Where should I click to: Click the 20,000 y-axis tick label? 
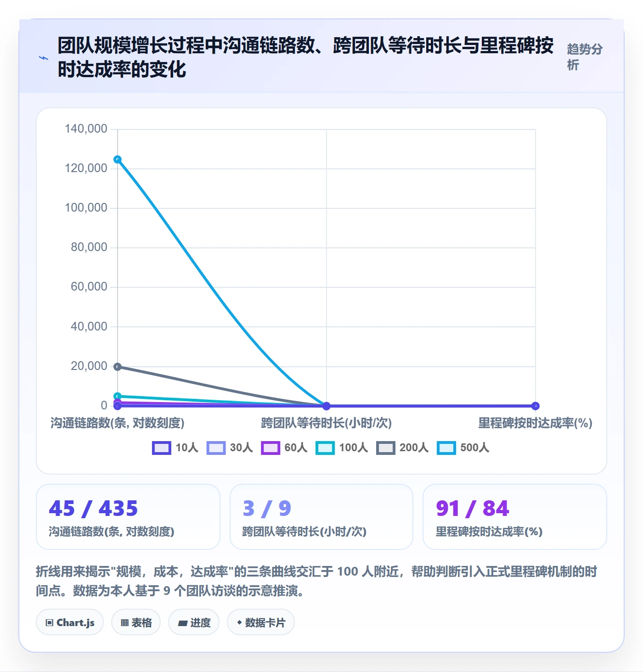[x=89, y=366]
